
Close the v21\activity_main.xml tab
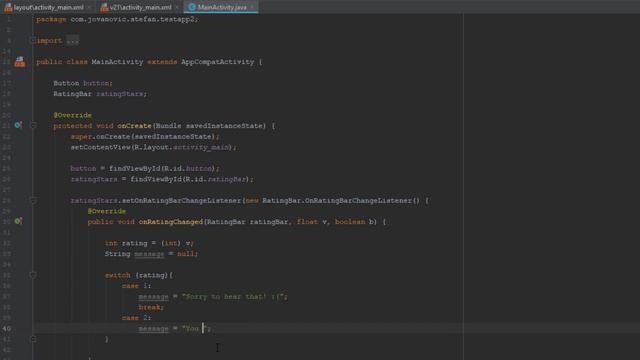[177, 7]
